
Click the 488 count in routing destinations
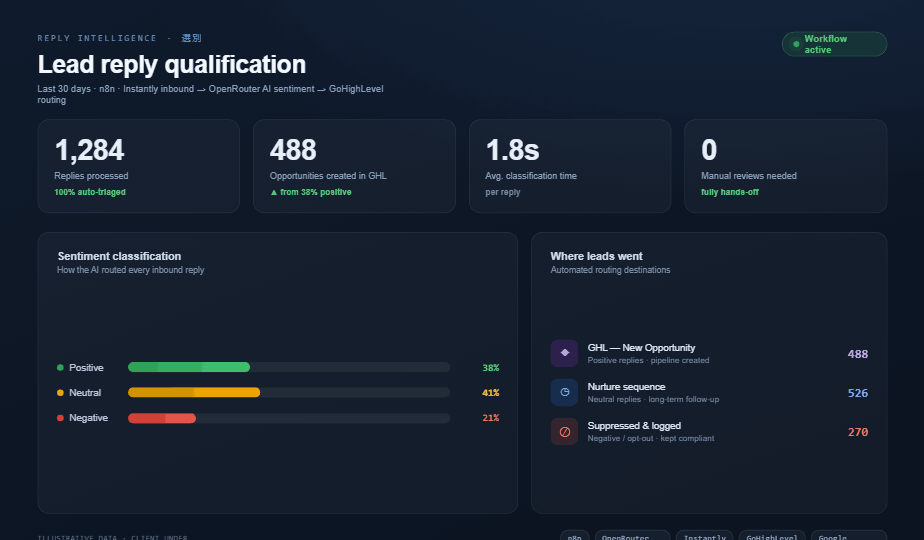(857, 354)
